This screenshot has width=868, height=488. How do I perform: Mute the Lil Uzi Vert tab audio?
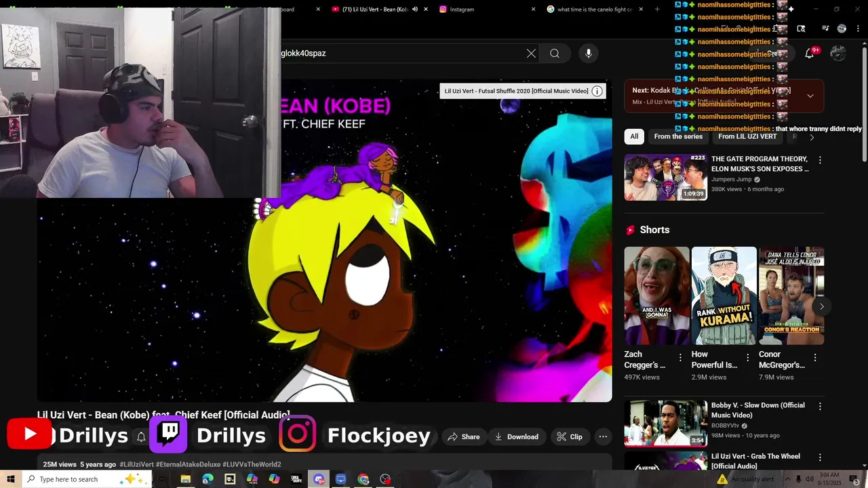415,9
